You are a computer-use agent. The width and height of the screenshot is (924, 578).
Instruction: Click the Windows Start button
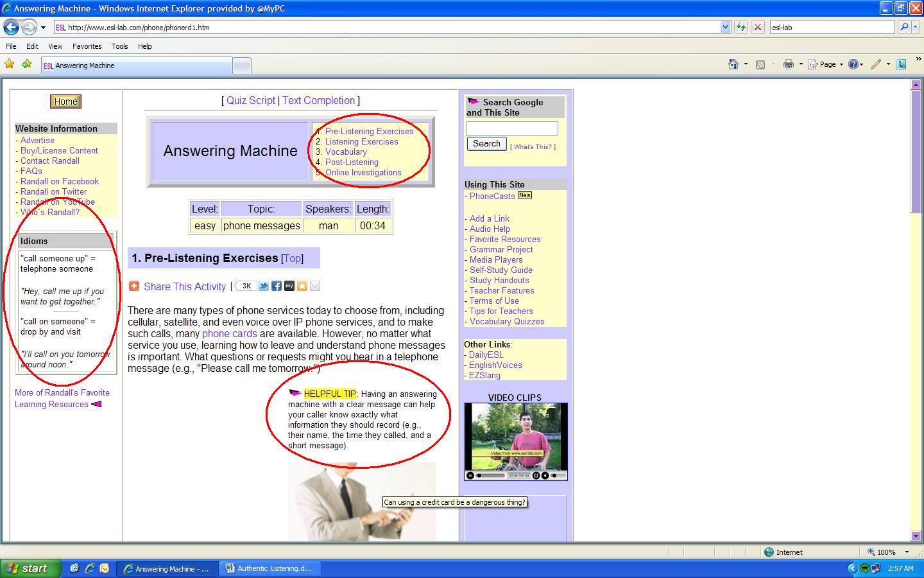pyautogui.click(x=30, y=568)
